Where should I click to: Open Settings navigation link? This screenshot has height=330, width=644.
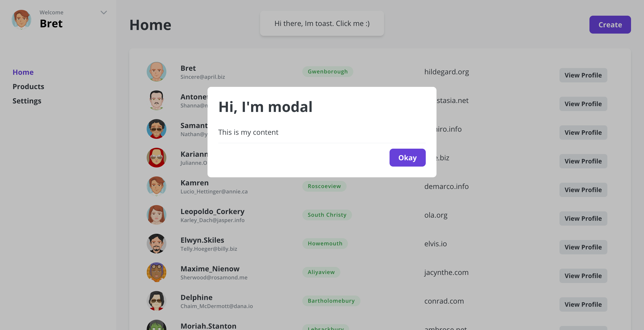(27, 101)
